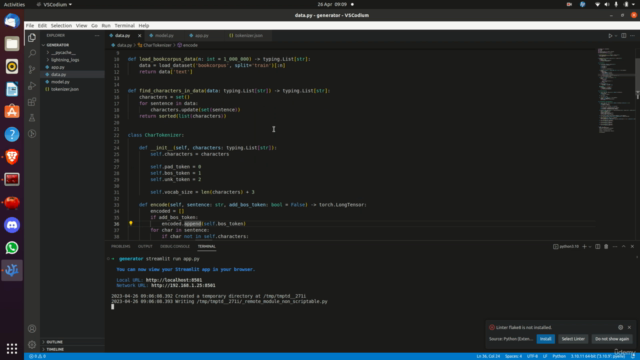Open the Run and Debug view
The height and width of the screenshot is (360, 640).
click(32, 86)
